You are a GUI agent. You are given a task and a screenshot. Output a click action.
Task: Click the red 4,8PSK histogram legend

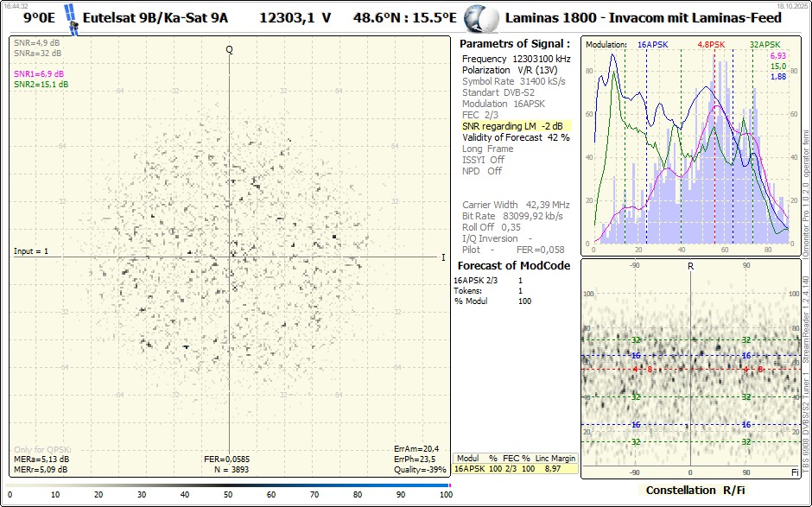711,45
